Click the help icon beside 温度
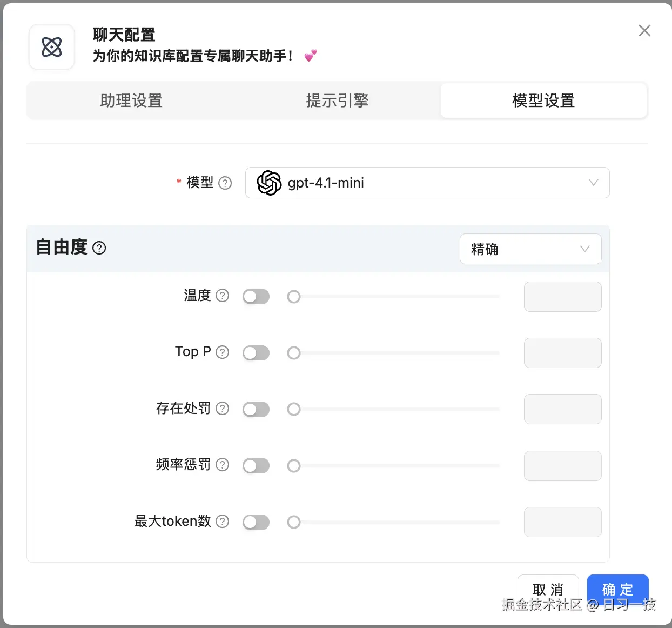The height and width of the screenshot is (628, 672). pyautogui.click(x=223, y=296)
